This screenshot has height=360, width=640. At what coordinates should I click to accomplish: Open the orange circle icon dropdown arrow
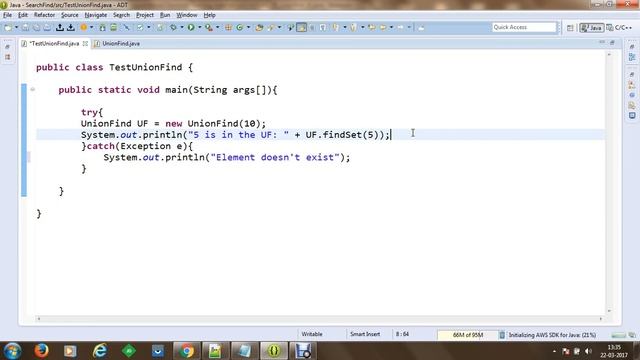click(x=91, y=27)
